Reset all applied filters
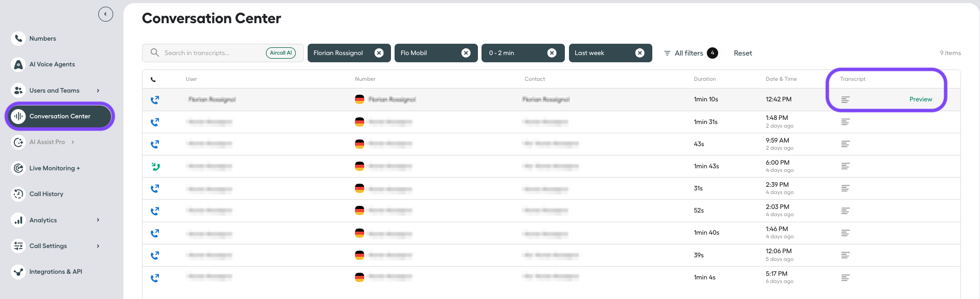The image size is (980, 299). [x=743, y=53]
